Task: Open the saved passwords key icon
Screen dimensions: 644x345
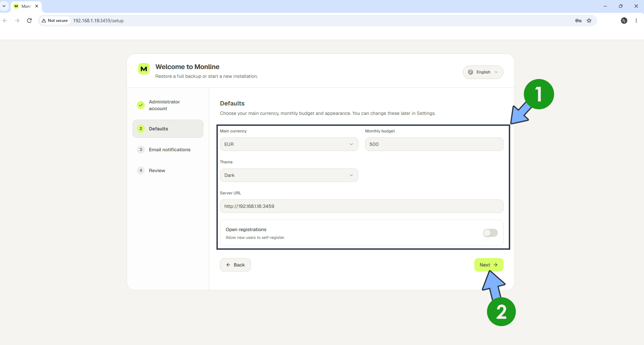Action: pos(578,21)
